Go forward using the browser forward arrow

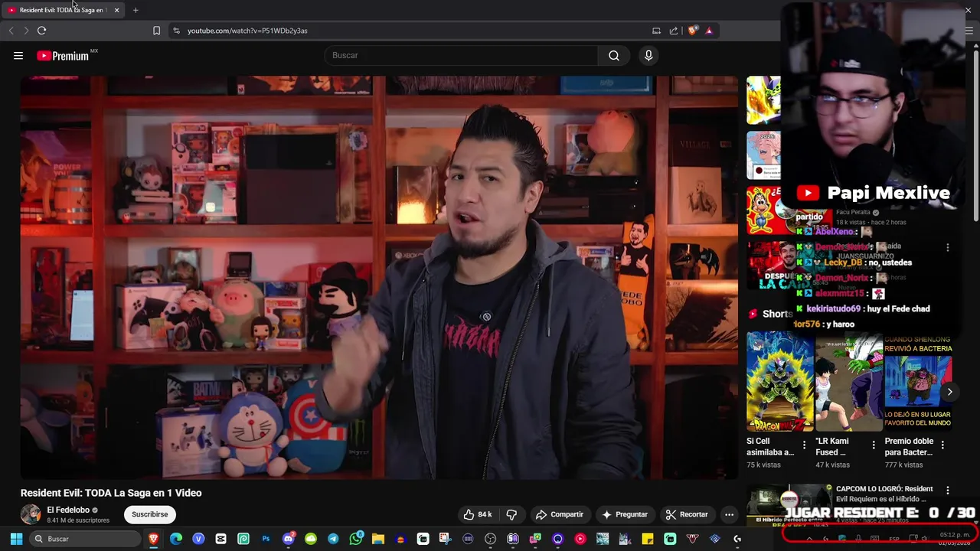tap(26, 31)
